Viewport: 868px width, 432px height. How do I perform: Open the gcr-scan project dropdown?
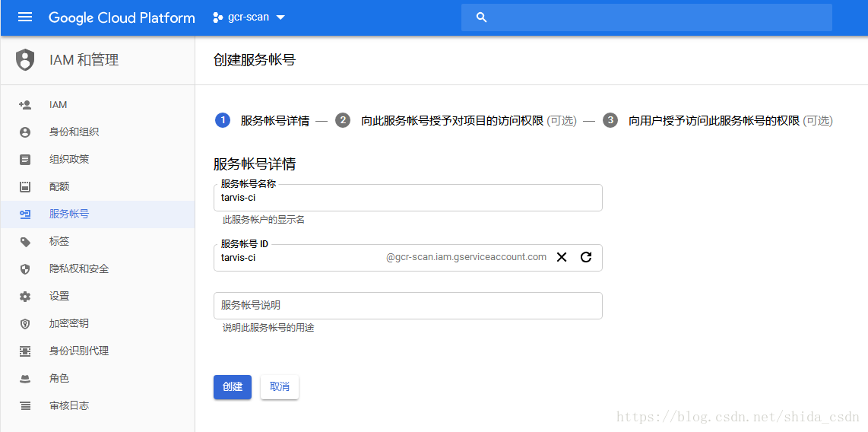point(249,17)
